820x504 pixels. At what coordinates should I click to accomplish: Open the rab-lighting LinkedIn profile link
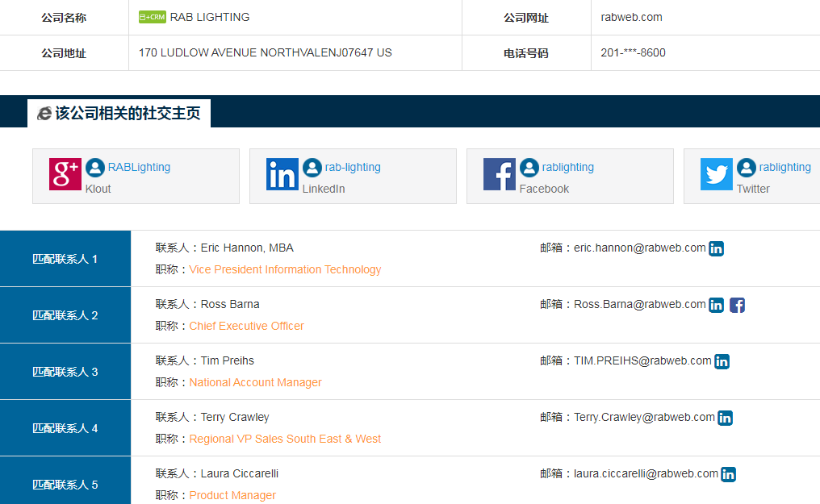(x=353, y=167)
